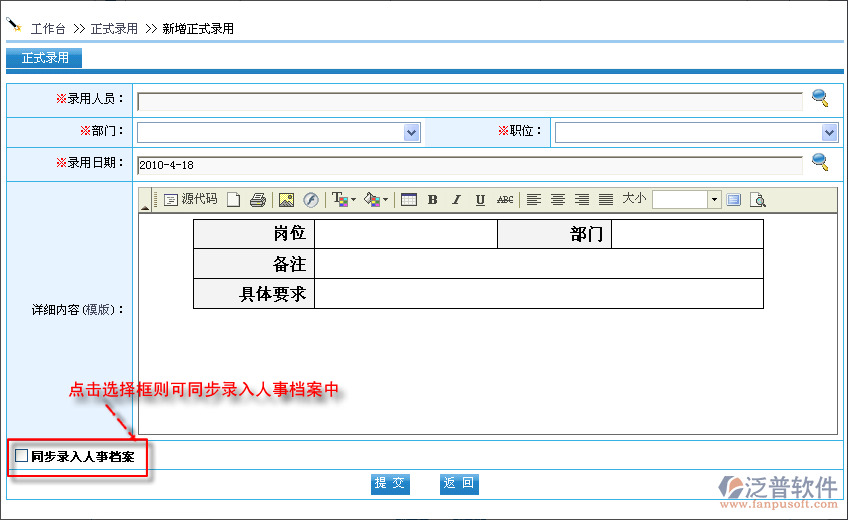Open the 职位 dropdown list
The image size is (848, 520).
(829, 132)
